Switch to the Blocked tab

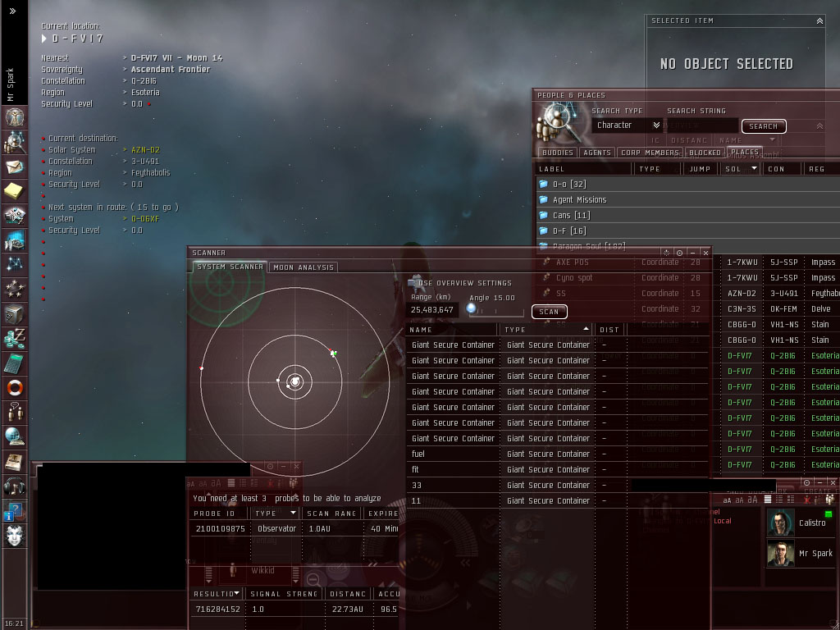pyautogui.click(x=705, y=153)
